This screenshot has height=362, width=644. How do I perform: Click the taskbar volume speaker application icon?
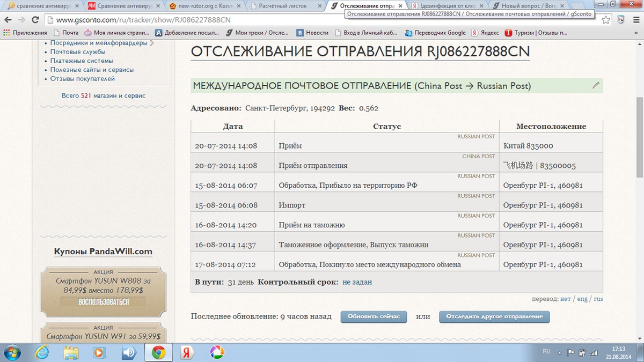129,352
